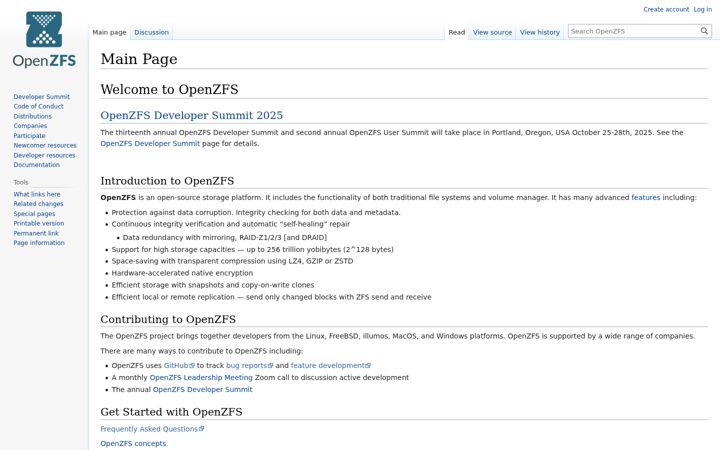Open Developer Summit in sidebar
Viewport: 720px width, 450px height.
[41, 96]
